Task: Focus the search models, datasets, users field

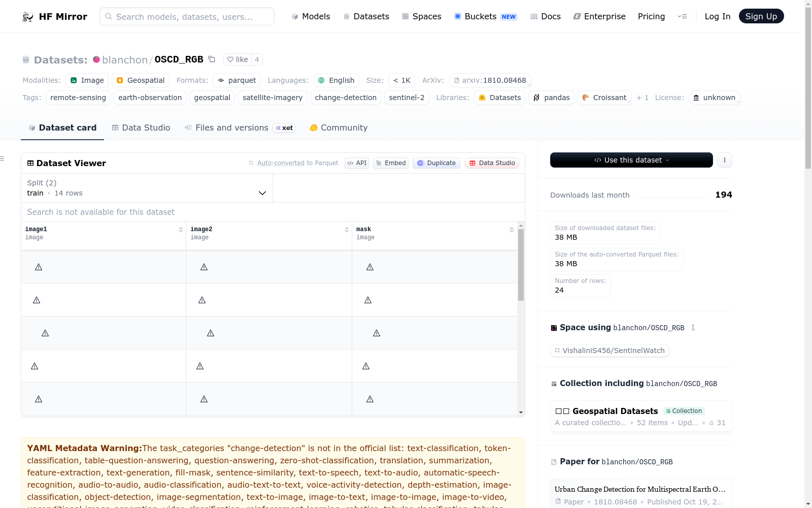Action: [187, 16]
